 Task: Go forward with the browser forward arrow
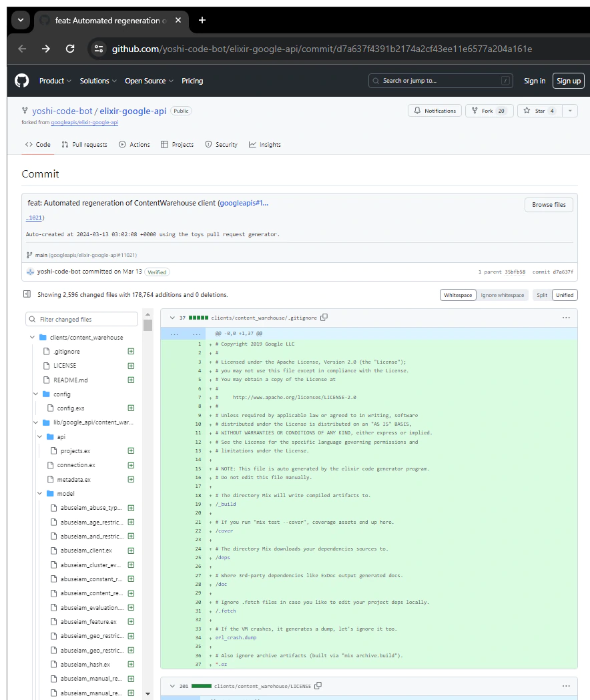pyautogui.click(x=46, y=49)
